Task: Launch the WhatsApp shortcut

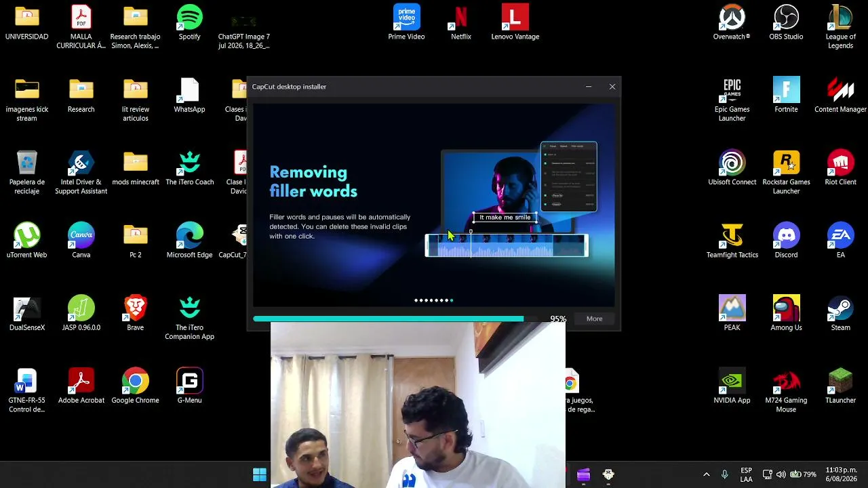Action: [190, 96]
